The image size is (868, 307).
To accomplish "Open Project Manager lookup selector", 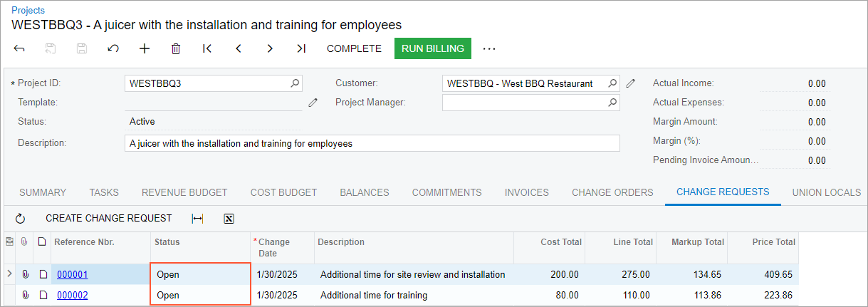I will tap(612, 103).
